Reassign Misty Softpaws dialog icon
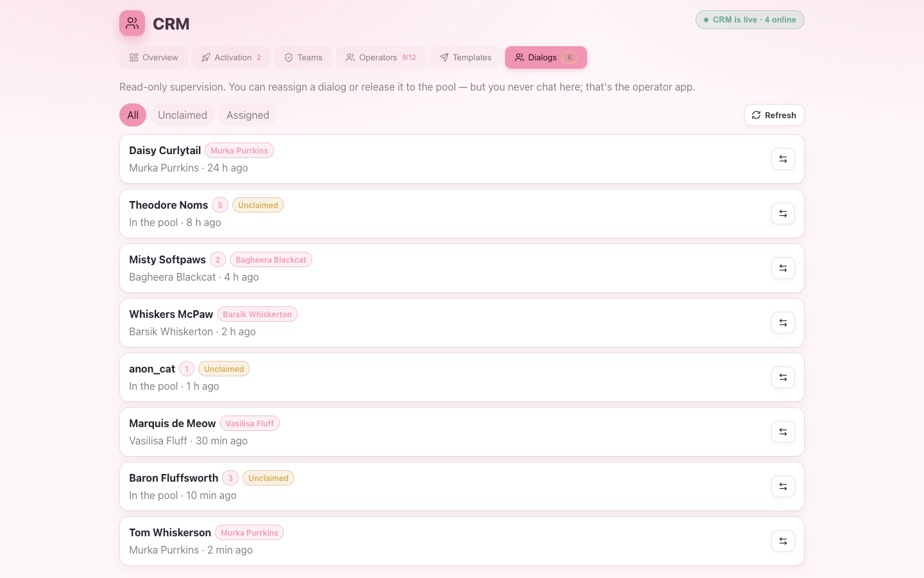This screenshot has height=578, width=924. tap(783, 268)
